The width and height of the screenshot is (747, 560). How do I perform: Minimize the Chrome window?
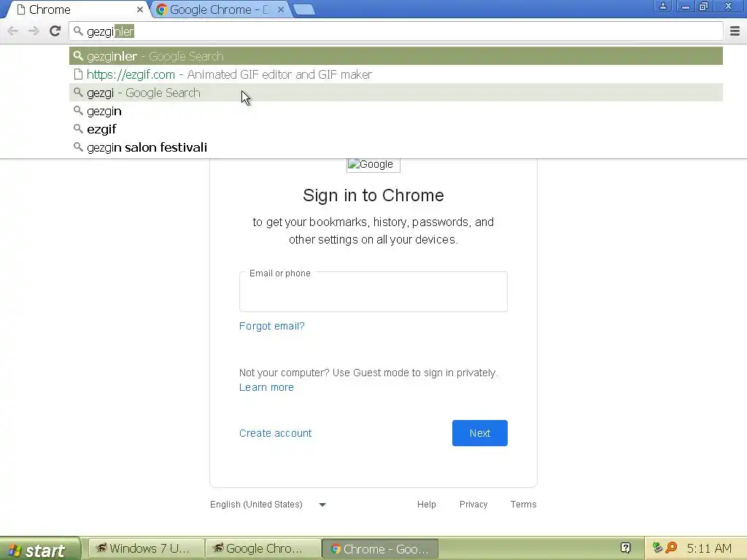point(686,6)
